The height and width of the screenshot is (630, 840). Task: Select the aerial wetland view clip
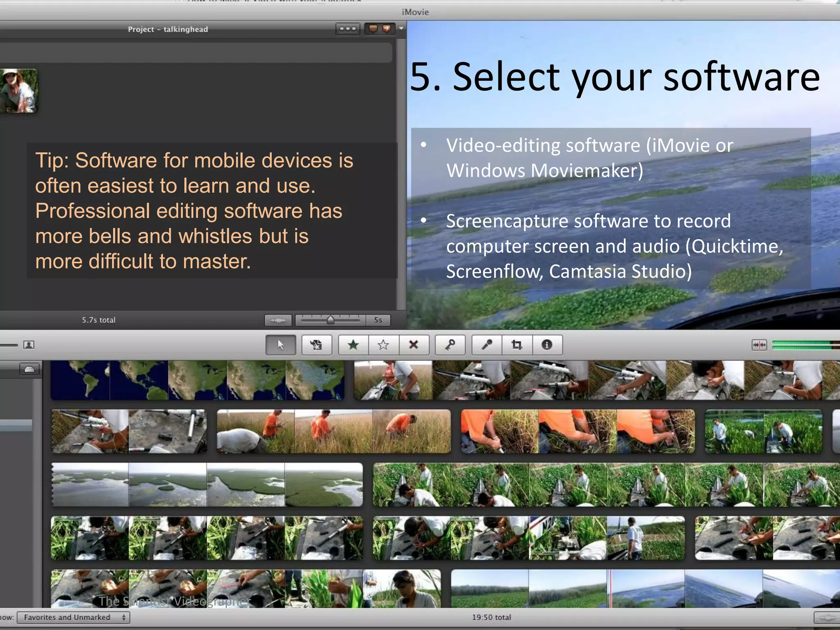(207, 485)
